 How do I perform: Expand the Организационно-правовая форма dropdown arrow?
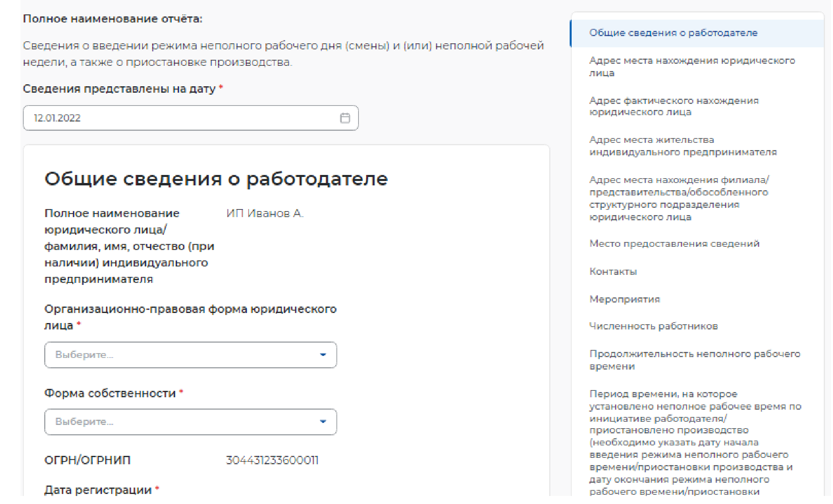coord(323,355)
